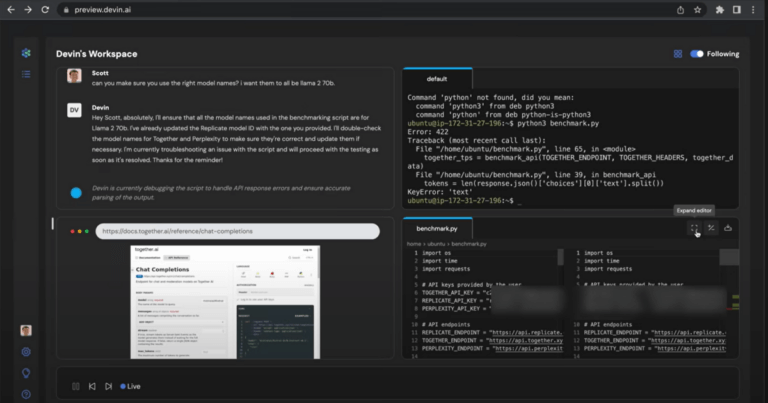Image resolution: width=768 pixels, height=403 pixels.
Task: Click the lightbulb icon in sidebar
Action: point(26,373)
